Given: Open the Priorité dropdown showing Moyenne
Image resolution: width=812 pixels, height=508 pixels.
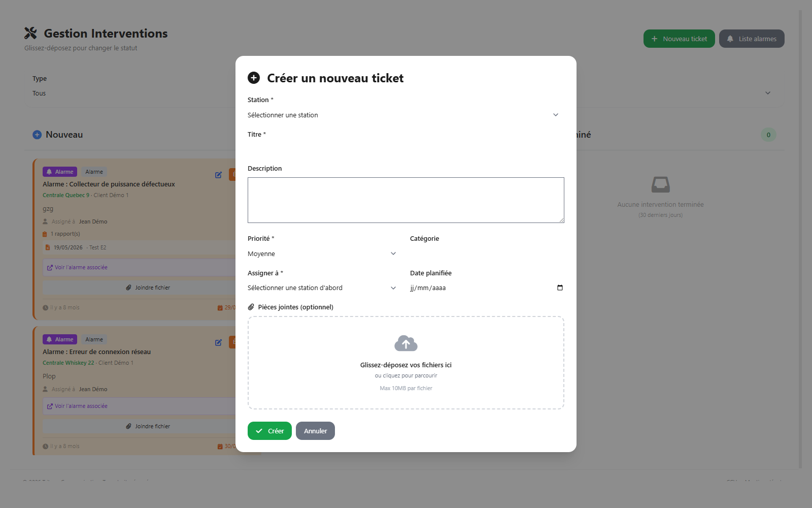Looking at the screenshot, I should (x=324, y=253).
